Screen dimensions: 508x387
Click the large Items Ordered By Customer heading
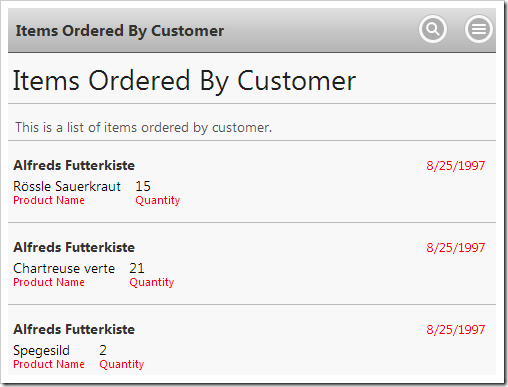click(x=184, y=81)
